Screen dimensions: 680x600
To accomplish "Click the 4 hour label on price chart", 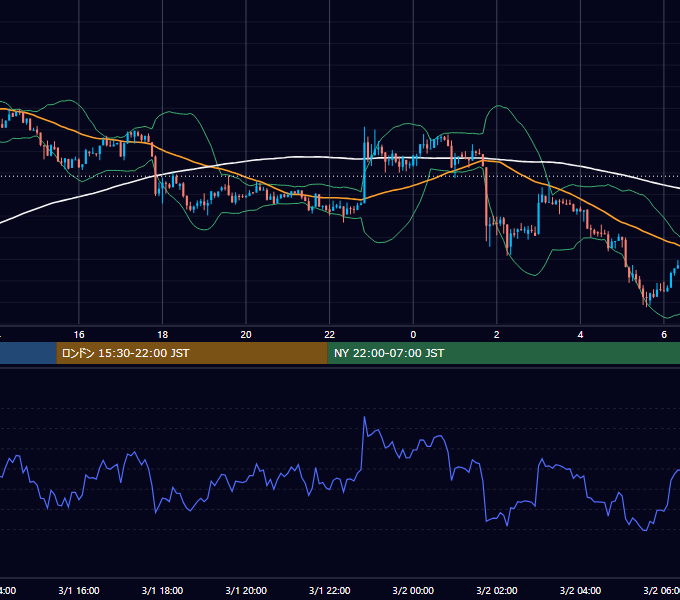I will click(x=580, y=335).
